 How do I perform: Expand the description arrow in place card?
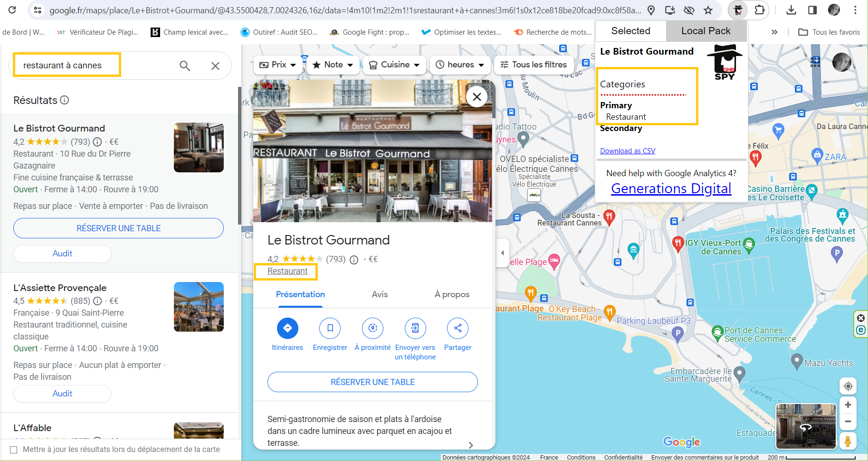[471, 445]
